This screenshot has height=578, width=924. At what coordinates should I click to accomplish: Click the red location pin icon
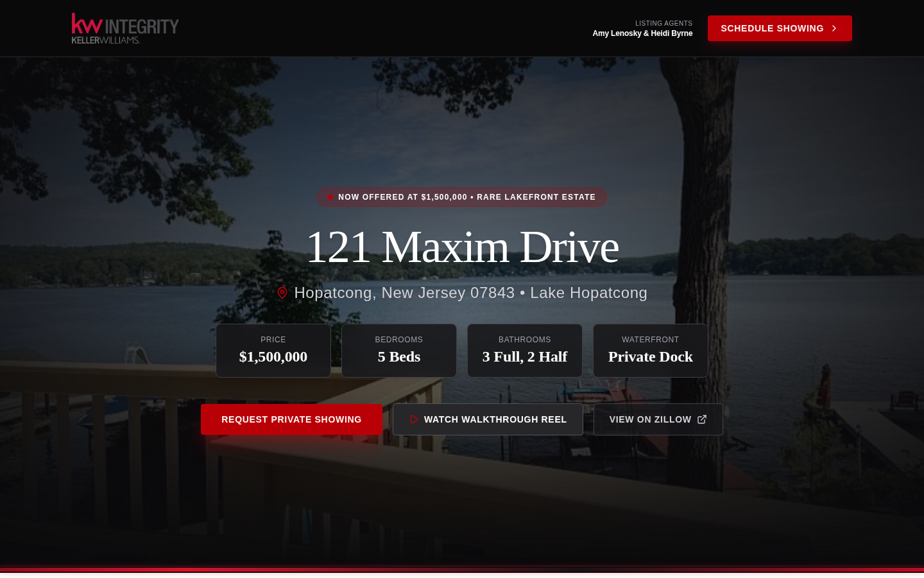(282, 293)
